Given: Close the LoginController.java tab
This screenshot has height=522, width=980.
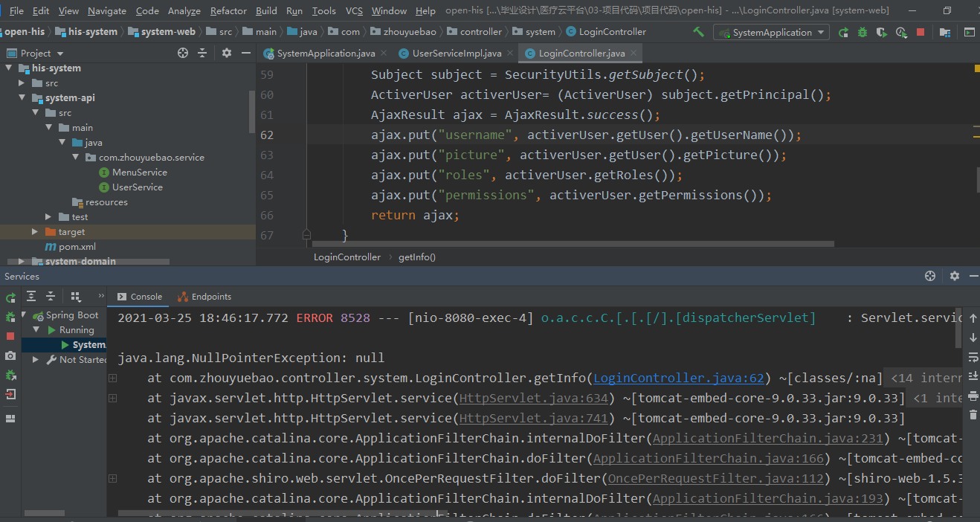Looking at the screenshot, I should 634,54.
